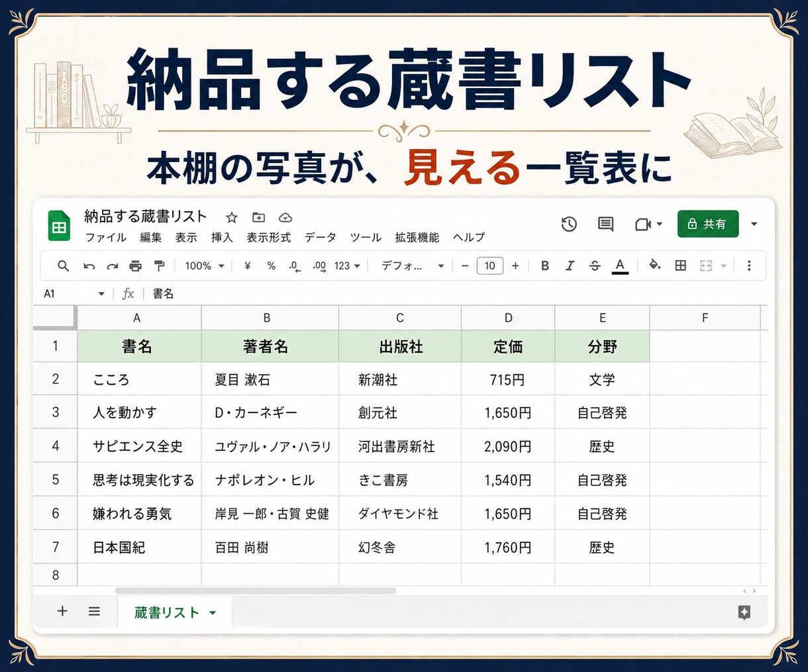Increase decimal places
808x672 pixels.
click(319, 266)
